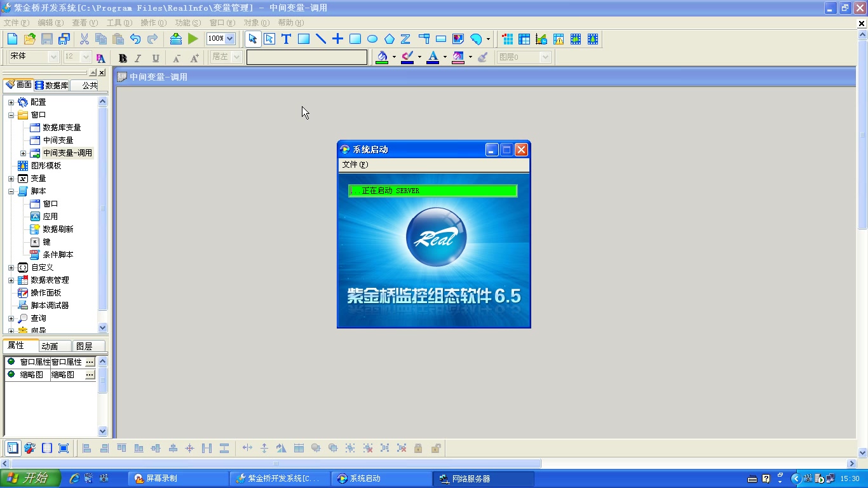Toggle Underline text formatting
This screenshot has height=488, width=868.
(156, 58)
